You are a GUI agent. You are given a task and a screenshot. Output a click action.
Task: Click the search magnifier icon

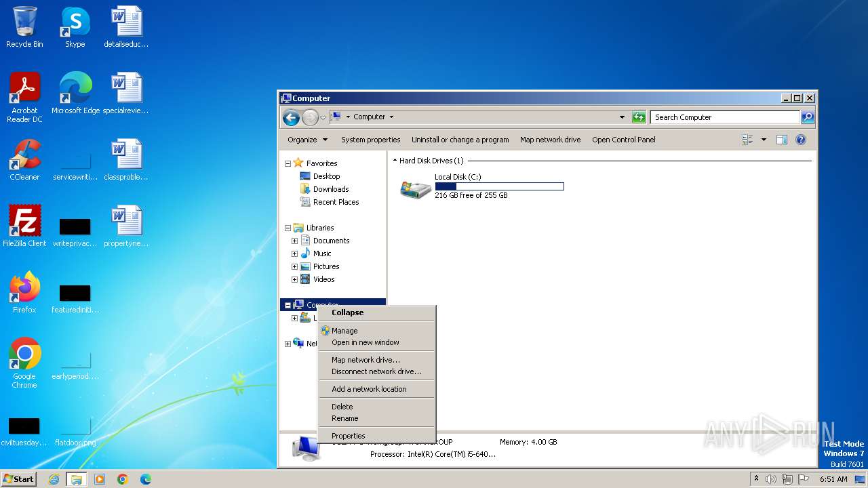tap(807, 117)
